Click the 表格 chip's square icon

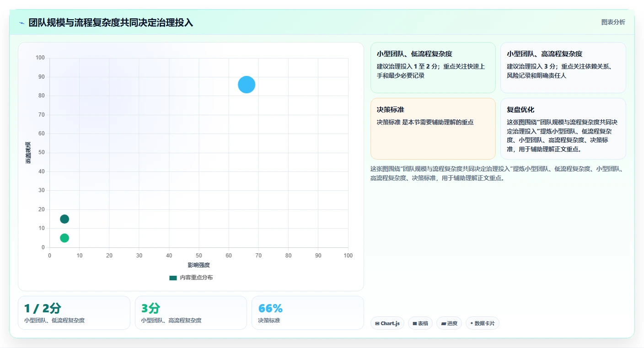[414, 323]
